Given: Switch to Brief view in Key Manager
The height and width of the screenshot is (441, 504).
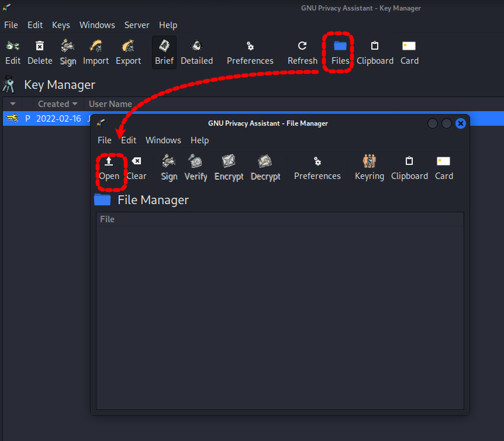Looking at the screenshot, I should point(164,53).
